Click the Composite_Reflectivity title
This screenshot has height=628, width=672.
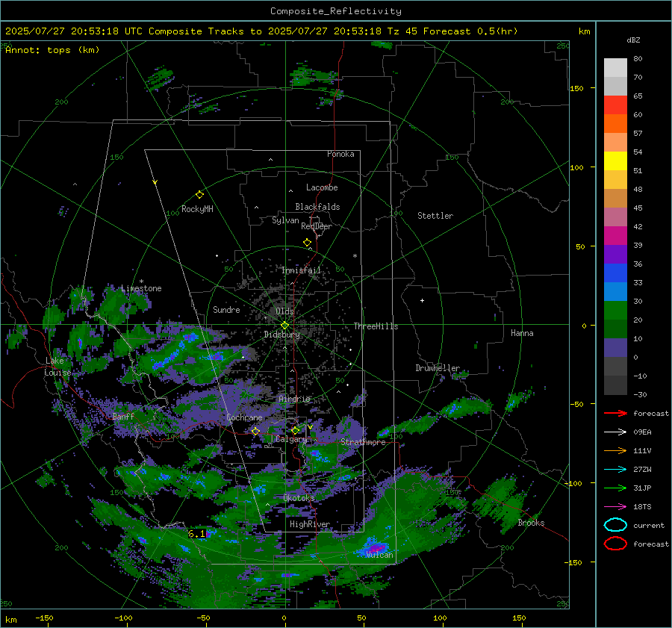tap(336, 11)
